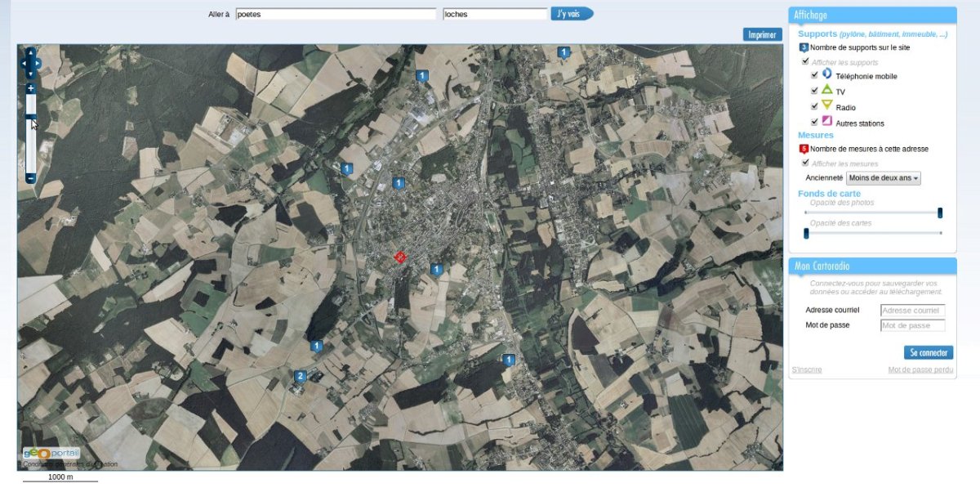
Task: Click the Adresse courriel input field
Action: 912,311
